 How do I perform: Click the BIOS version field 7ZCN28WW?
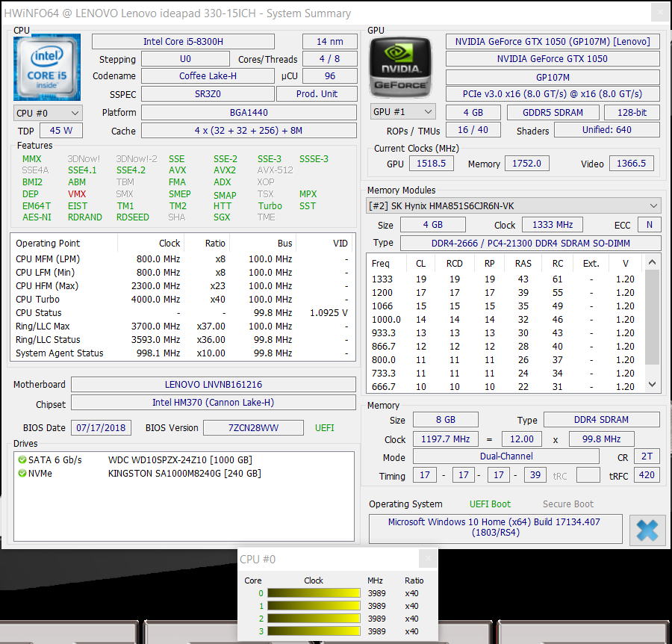(x=253, y=428)
